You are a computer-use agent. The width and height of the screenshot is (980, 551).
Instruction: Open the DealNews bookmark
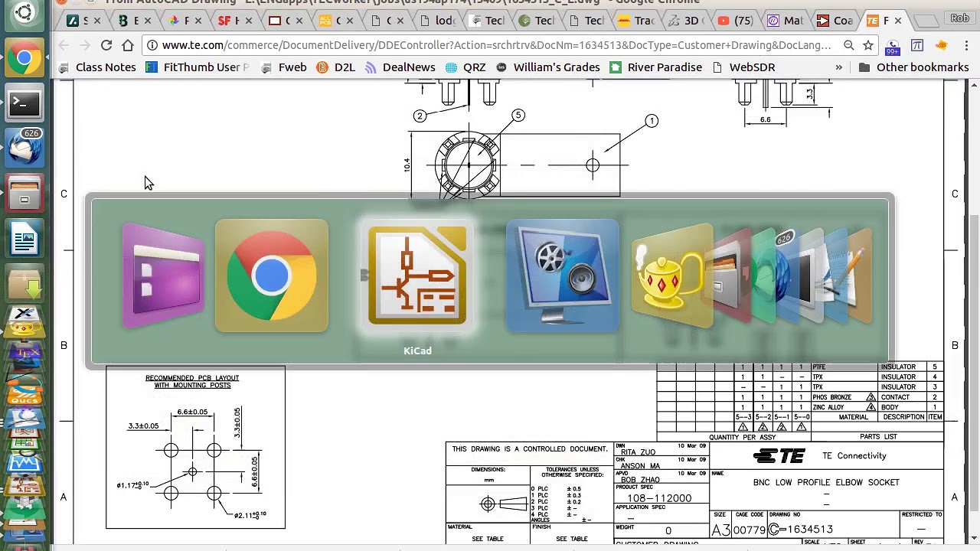point(400,67)
